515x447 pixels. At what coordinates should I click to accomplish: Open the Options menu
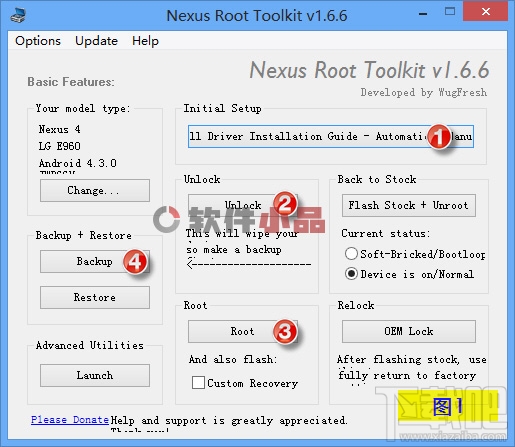(x=38, y=41)
